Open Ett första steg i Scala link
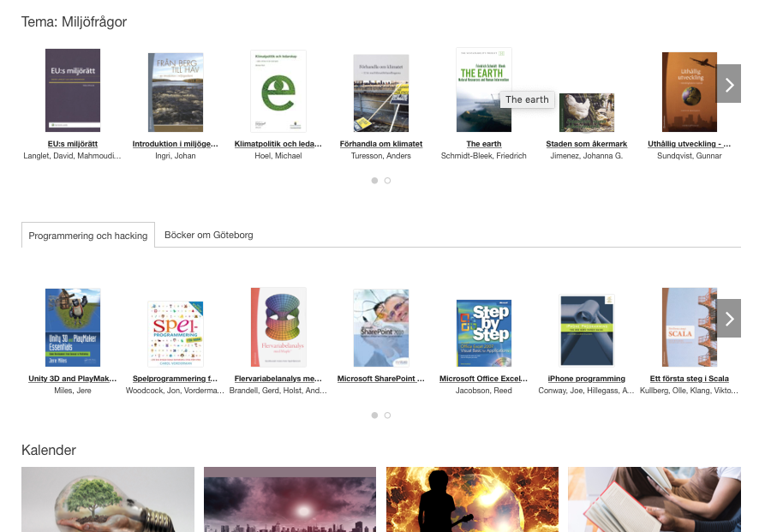Image resolution: width=771 pixels, height=532 pixels. click(x=689, y=379)
